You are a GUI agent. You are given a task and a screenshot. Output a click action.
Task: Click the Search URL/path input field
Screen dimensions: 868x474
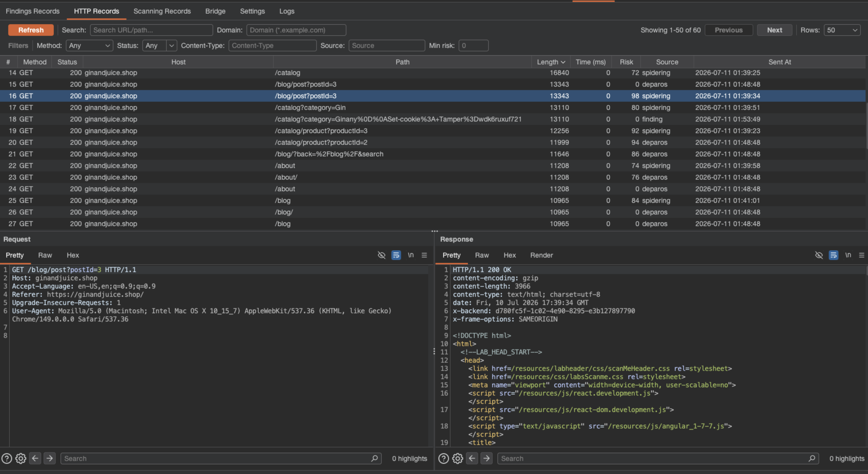click(x=151, y=30)
